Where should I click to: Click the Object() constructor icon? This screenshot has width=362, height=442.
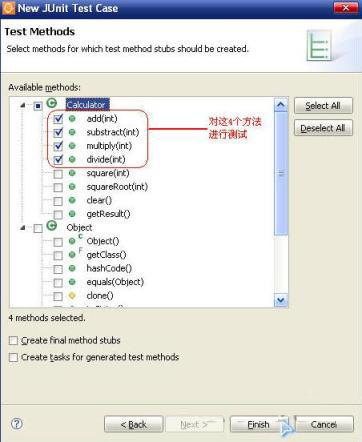point(72,241)
